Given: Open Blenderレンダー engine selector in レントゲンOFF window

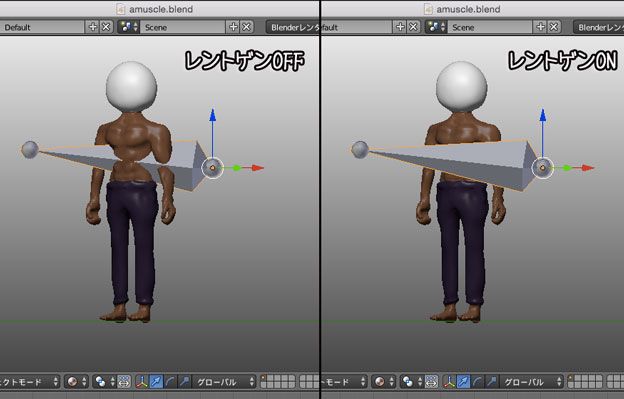Looking at the screenshot, I should click(293, 27).
